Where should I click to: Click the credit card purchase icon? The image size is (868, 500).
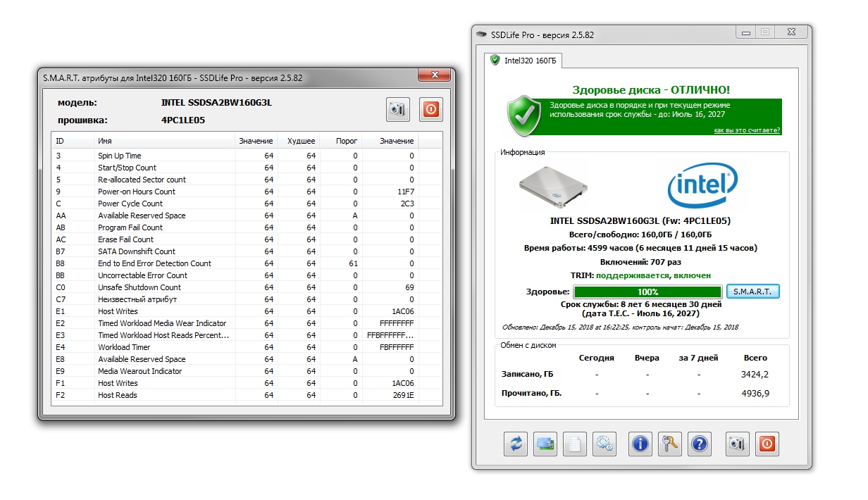pyautogui.click(x=545, y=444)
